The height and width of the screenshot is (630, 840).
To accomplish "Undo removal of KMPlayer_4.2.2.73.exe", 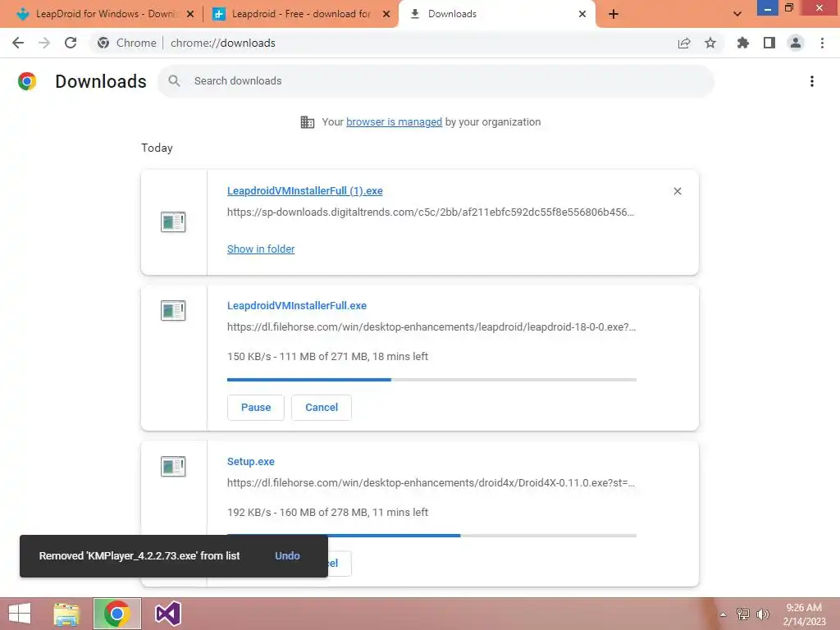I will tap(287, 556).
